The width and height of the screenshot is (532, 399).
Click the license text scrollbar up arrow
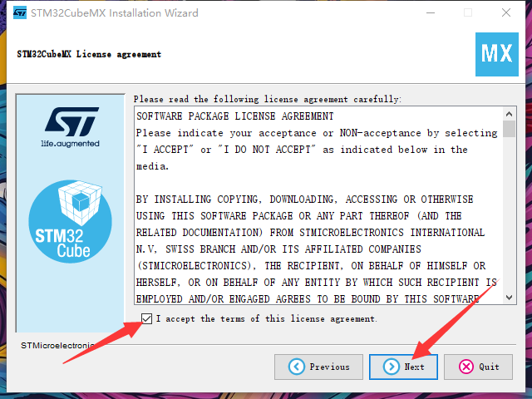[x=509, y=114]
